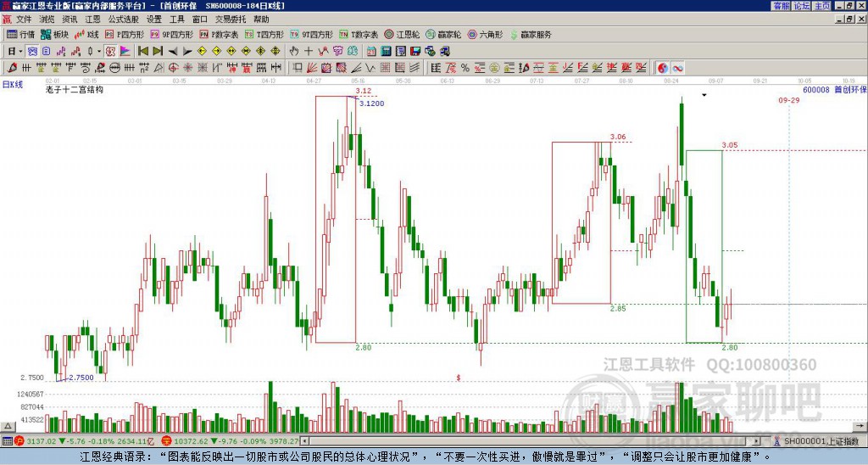868x465 pixels.
Task: Open the T四方形 time square tool
Action: click(x=264, y=34)
